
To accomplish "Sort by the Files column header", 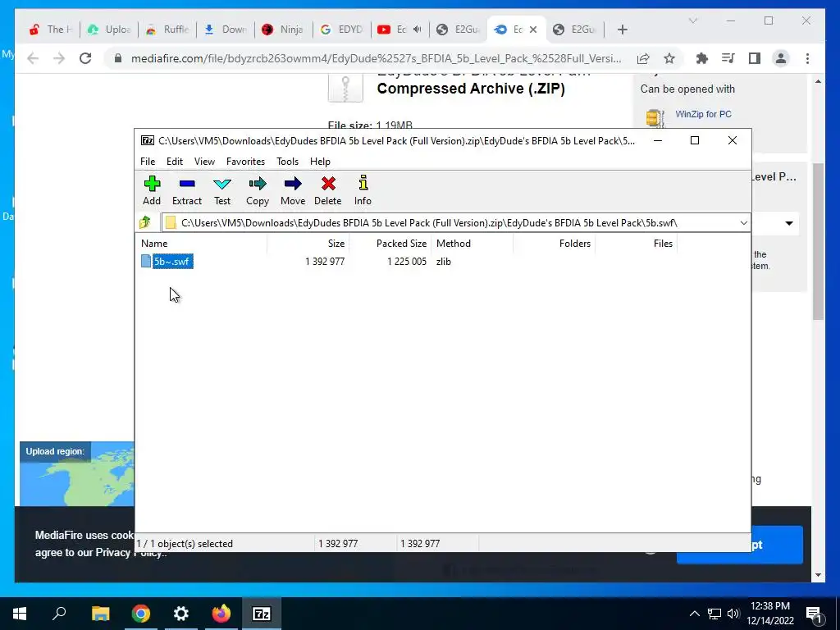I will (636, 243).
